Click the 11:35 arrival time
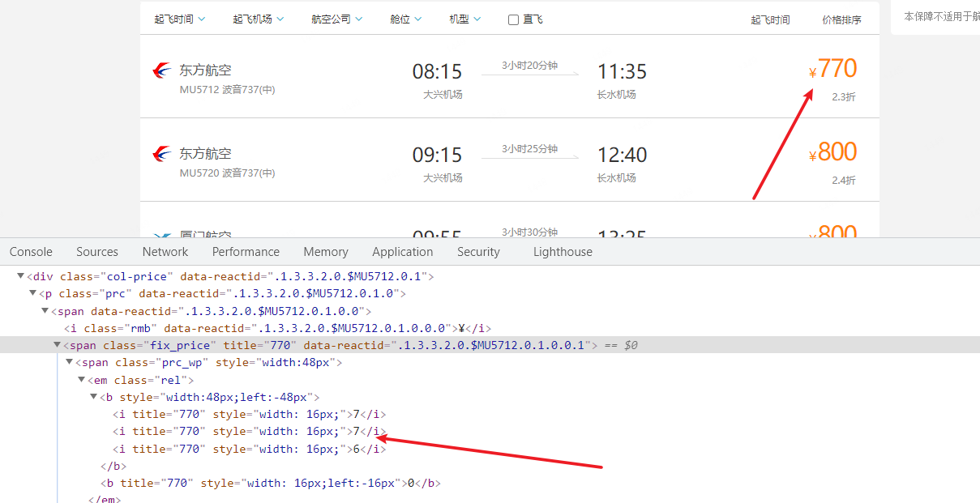 click(622, 71)
